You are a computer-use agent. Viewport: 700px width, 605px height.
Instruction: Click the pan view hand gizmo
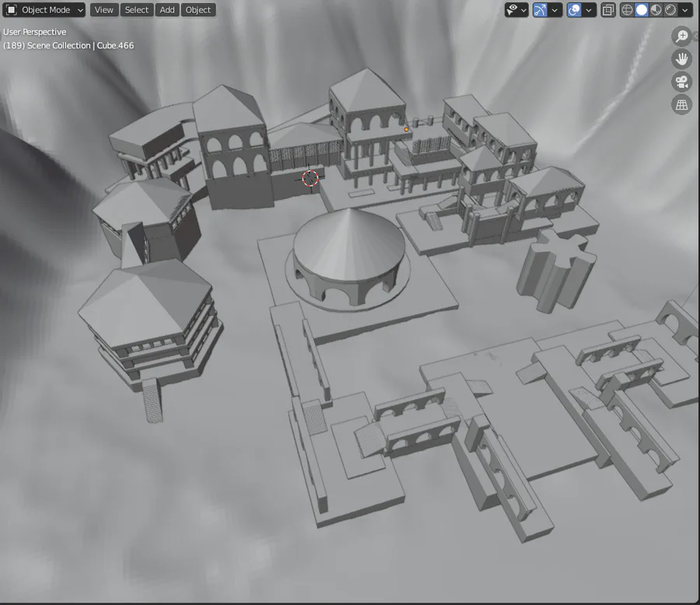(x=681, y=59)
